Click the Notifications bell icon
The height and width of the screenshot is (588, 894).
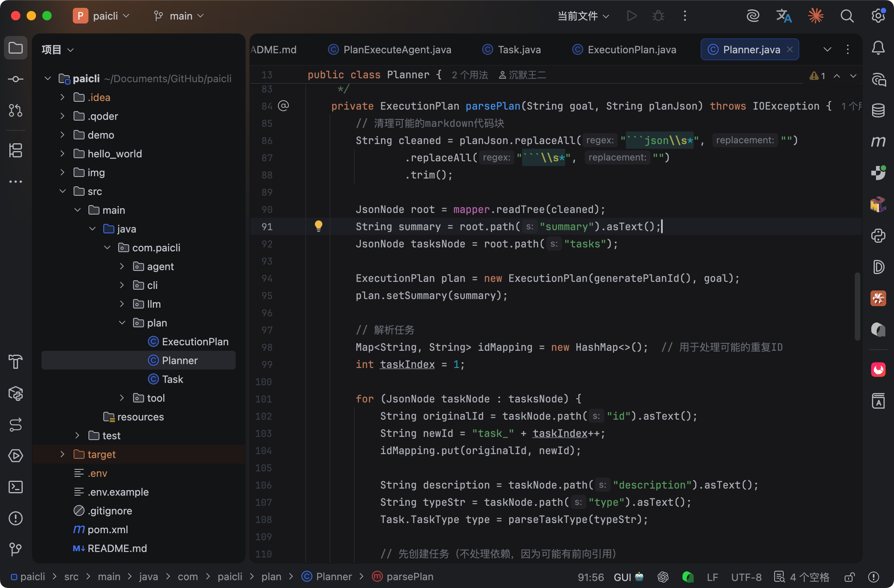[878, 48]
